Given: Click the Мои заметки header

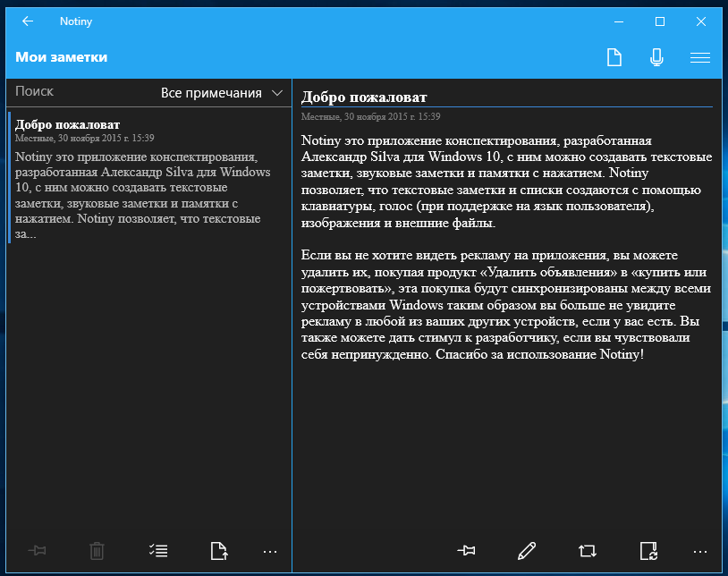Looking at the screenshot, I should click(x=62, y=57).
